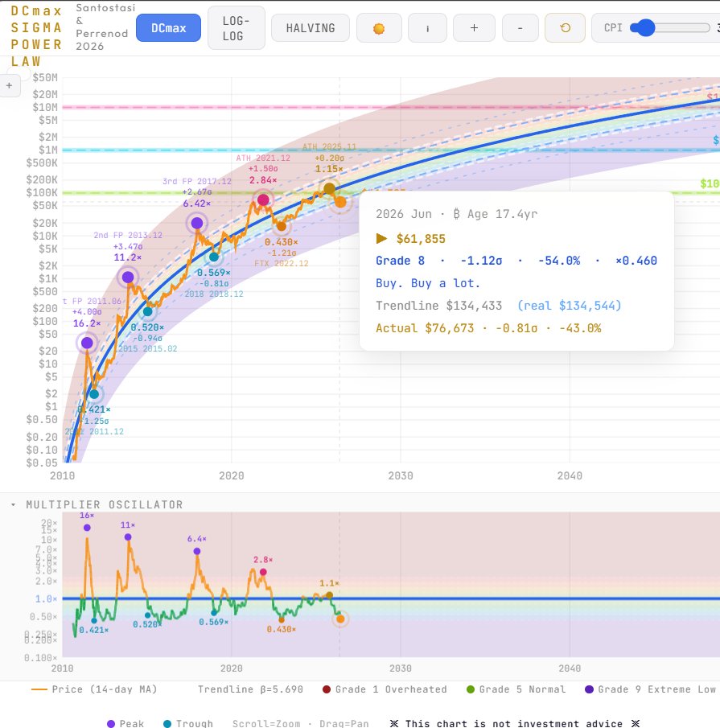Switch chart to LOG-LOG scale
The image size is (720, 728).
237,28
